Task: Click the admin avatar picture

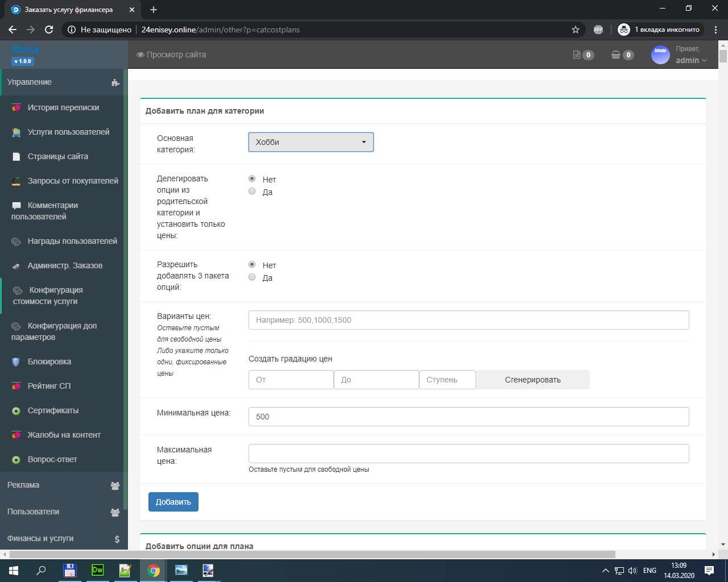Action: 660,55
